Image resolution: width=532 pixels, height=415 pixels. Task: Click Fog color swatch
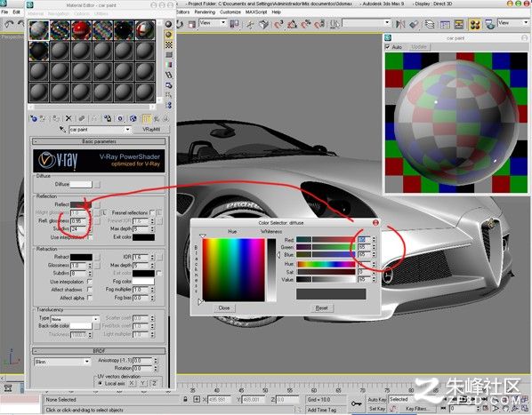point(143,281)
